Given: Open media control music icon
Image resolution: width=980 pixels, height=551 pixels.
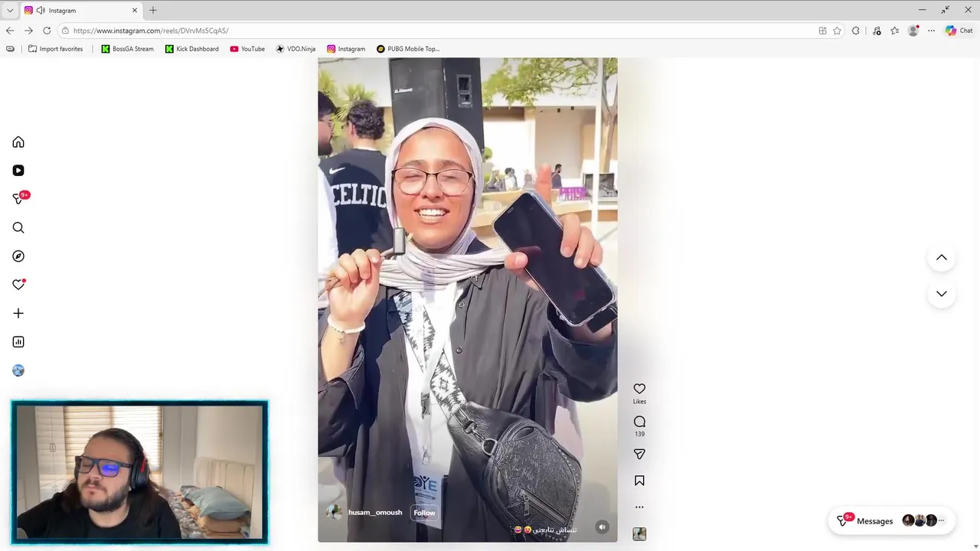Looking at the screenshot, I should [877, 31].
